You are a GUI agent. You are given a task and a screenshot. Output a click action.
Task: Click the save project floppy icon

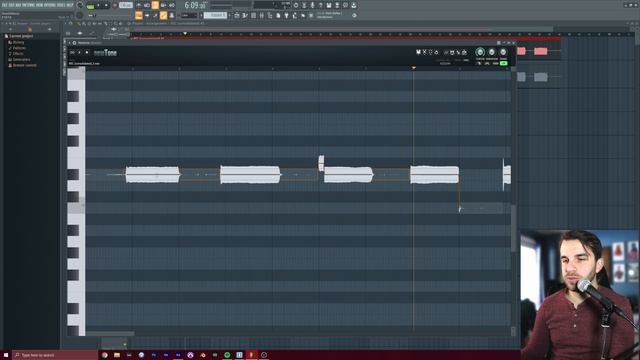329,5
